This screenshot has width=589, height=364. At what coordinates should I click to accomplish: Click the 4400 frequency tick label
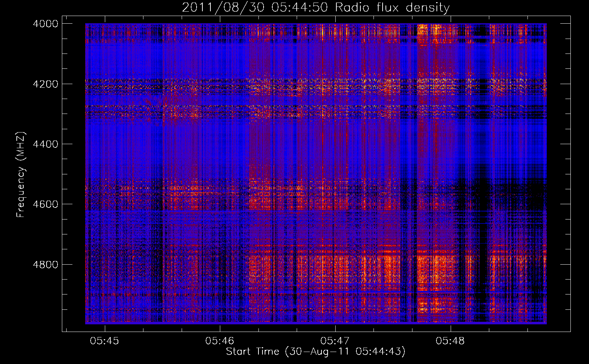46,144
